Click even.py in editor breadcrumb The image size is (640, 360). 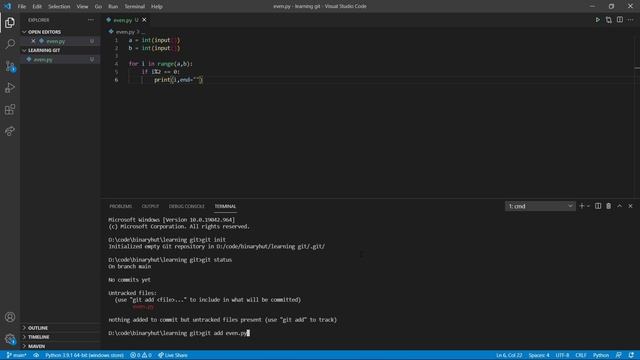click(125, 31)
